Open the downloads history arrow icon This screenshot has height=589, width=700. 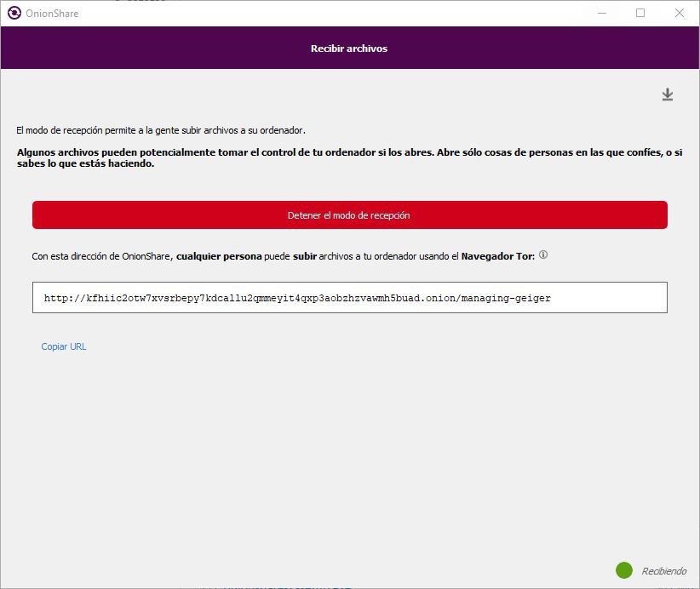pyautogui.click(x=667, y=94)
